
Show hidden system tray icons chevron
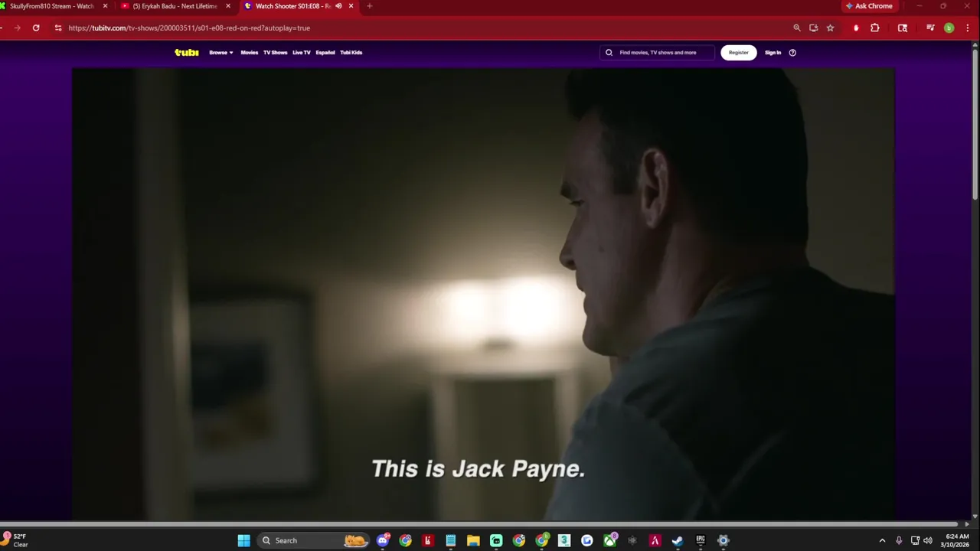(882, 540)
